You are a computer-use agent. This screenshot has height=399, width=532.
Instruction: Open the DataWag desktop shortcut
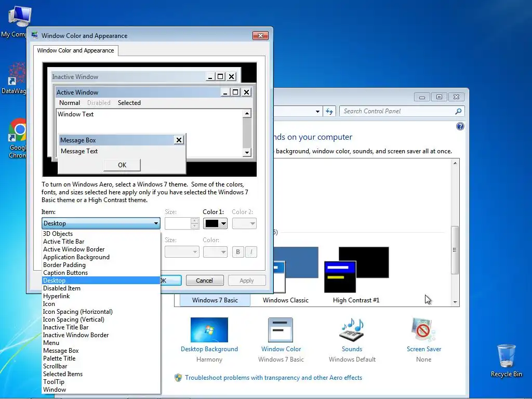[x=14, y=78]
